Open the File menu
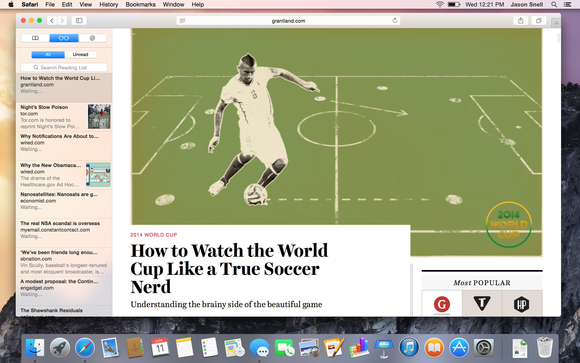The height and width of the screenshot is (363, 580). (50, 4)
